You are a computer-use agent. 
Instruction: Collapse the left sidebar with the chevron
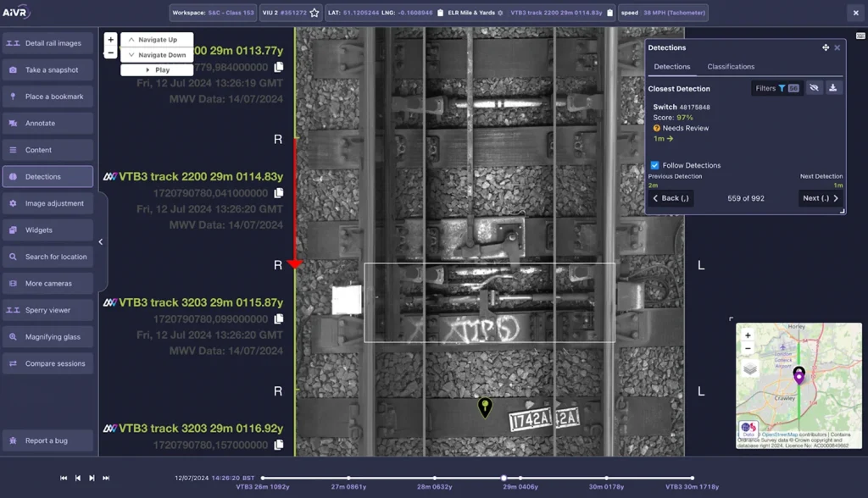coord(101,241)
